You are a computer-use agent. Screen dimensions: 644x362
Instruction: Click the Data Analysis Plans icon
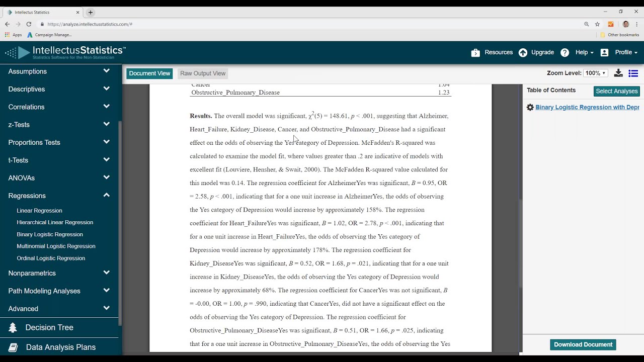pos(13,347)
